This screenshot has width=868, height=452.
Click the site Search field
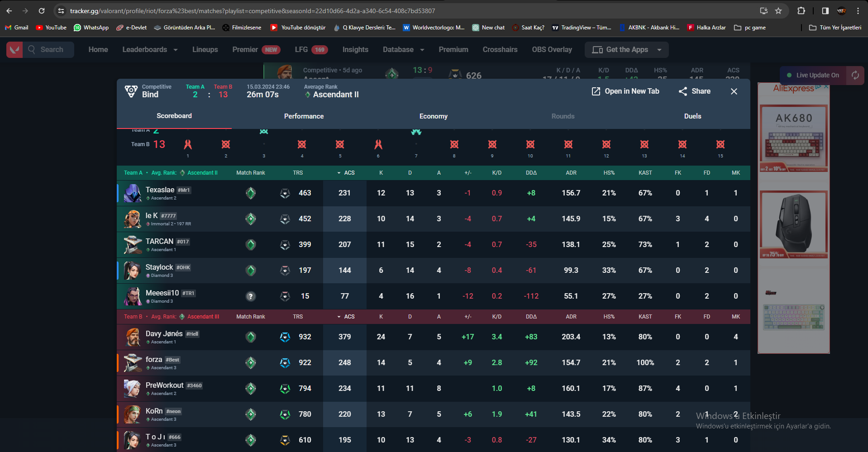click(x=49, y=50)
